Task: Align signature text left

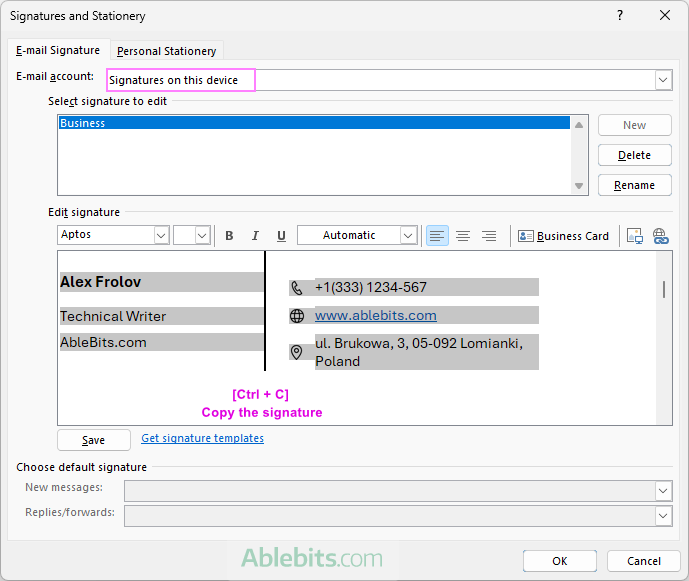Action: click(437, 236)
